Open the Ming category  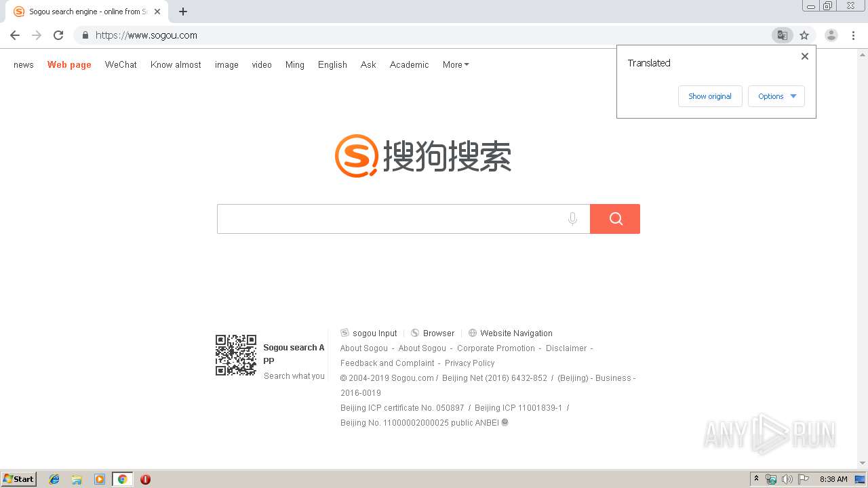pos(295,65)
